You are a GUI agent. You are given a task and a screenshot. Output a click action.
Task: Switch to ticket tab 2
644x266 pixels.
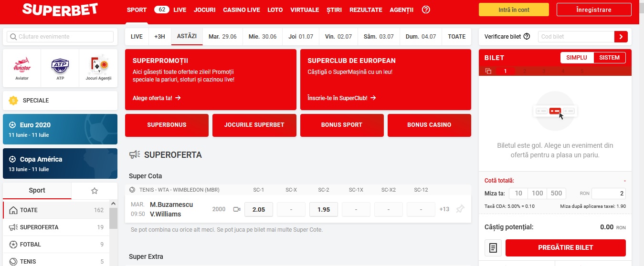click(x=524, y=72)
